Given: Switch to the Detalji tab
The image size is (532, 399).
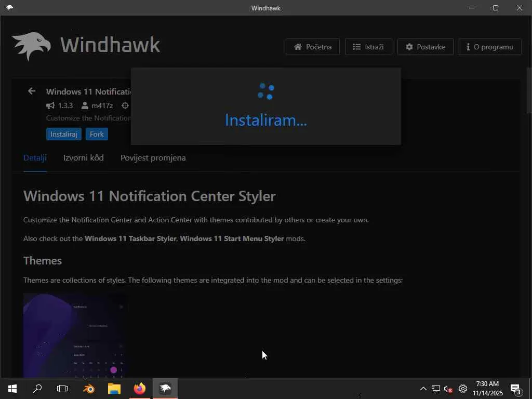Looking at the screenshot, I should (x=35, y=158).
